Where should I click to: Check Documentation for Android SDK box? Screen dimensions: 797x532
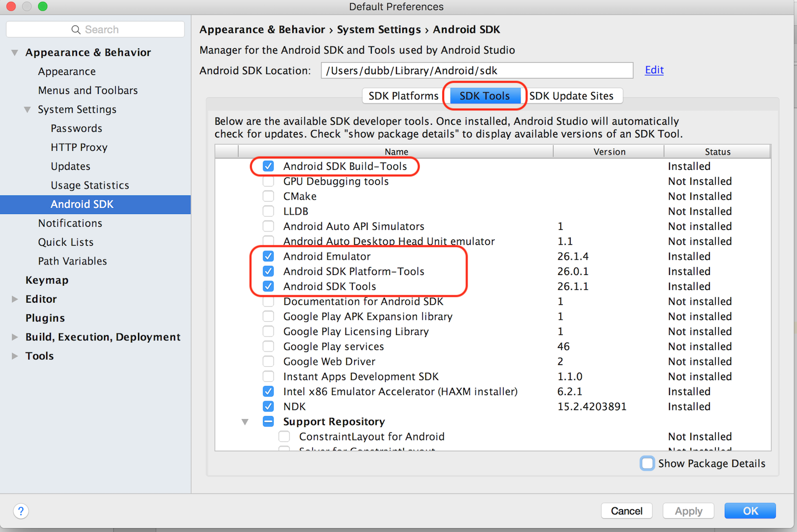point(268,302)
